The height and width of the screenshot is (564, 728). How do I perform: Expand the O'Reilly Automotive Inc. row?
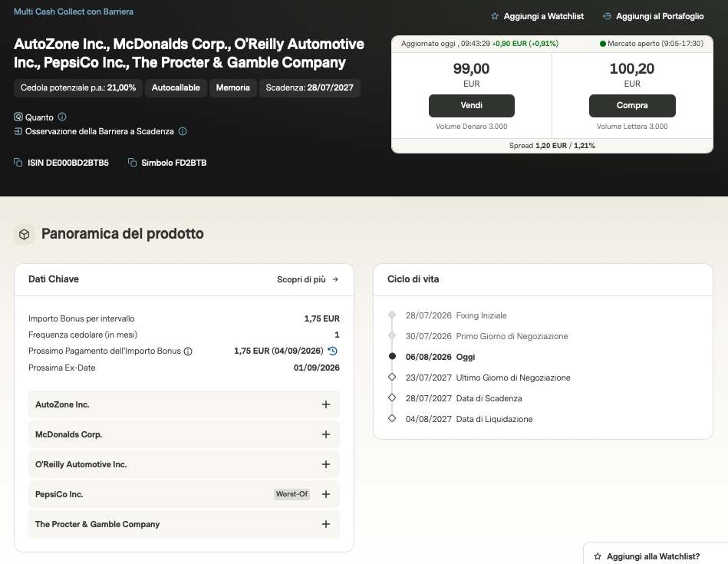click(184, 464)
